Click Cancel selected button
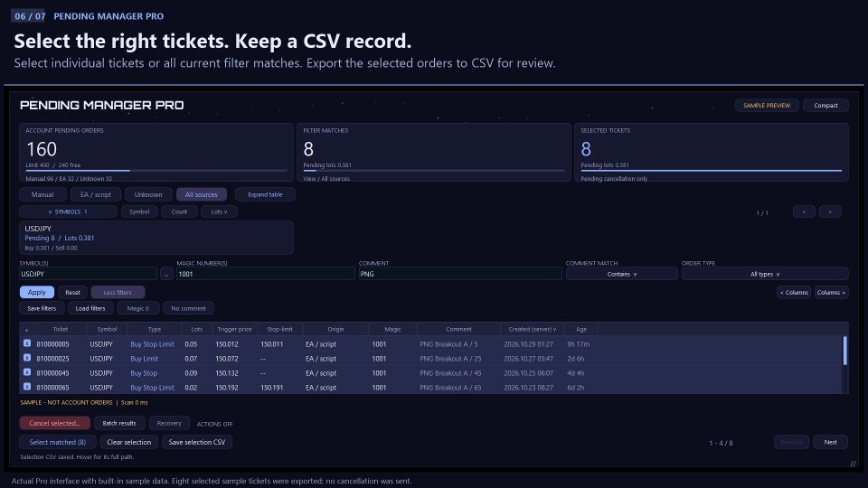Image resolution: width=868 pixels, height=488 pixels. (x=55, y=423)
